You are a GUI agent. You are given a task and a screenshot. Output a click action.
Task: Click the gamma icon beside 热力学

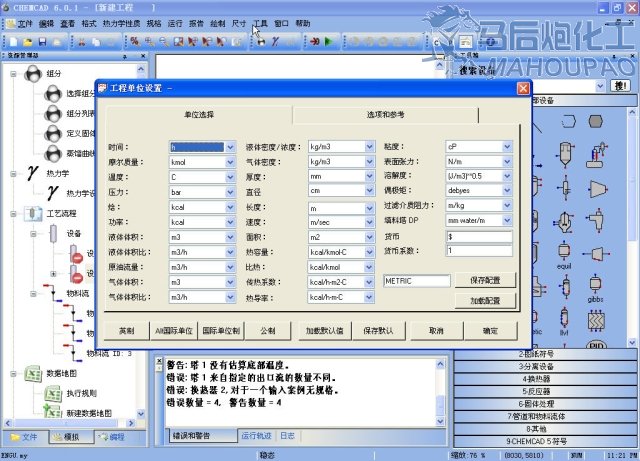click(31, 174)
